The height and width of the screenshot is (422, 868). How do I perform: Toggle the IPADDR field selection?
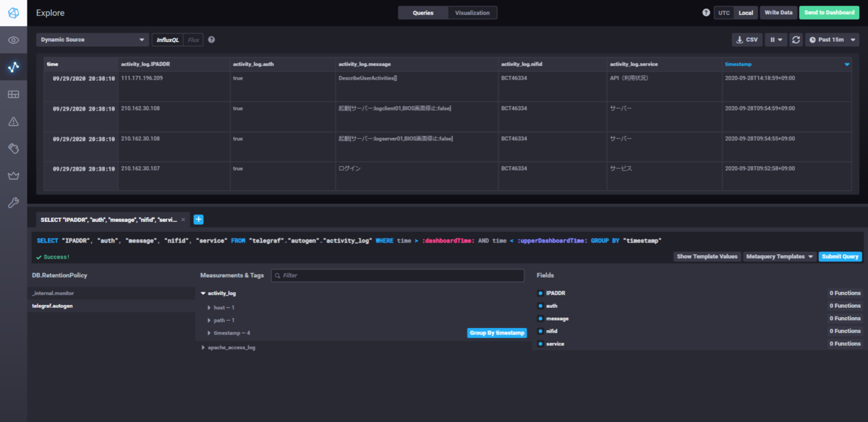point(556,293)
